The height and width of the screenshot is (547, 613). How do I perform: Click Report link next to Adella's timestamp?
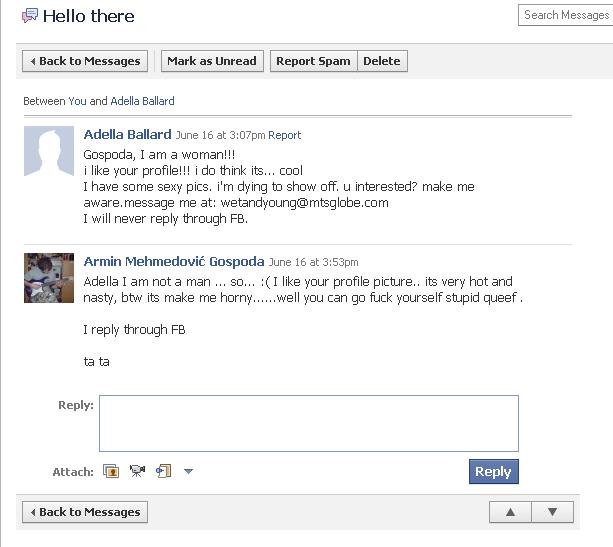click(x=284, y=136)
